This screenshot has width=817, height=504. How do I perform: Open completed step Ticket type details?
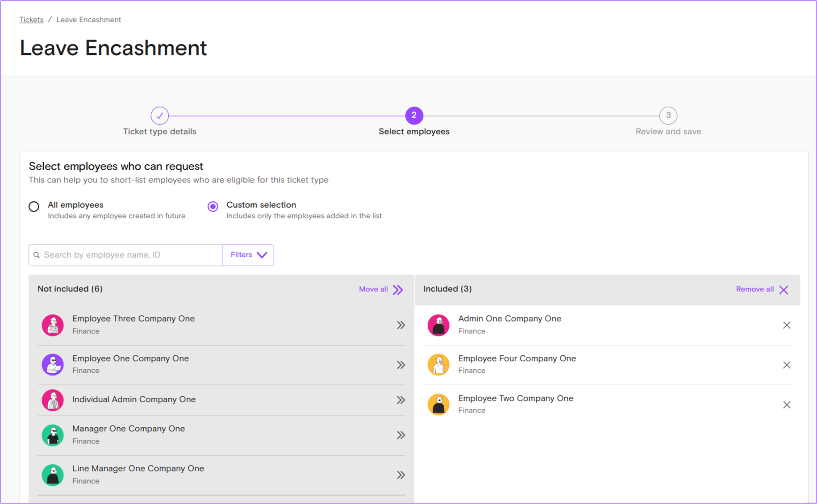point(159,116)
